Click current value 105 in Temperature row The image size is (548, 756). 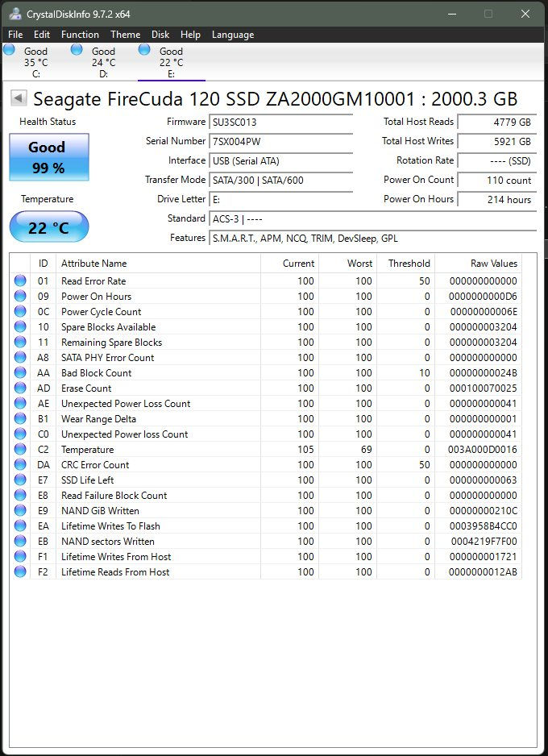pos(306,450)
